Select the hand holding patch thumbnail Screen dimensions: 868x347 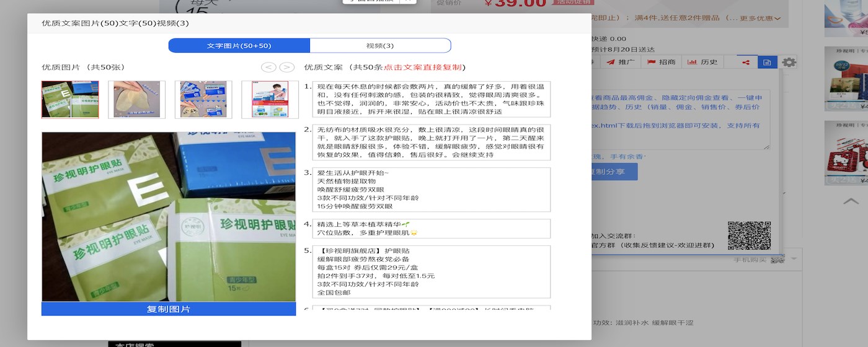click(x=136, y=99)
